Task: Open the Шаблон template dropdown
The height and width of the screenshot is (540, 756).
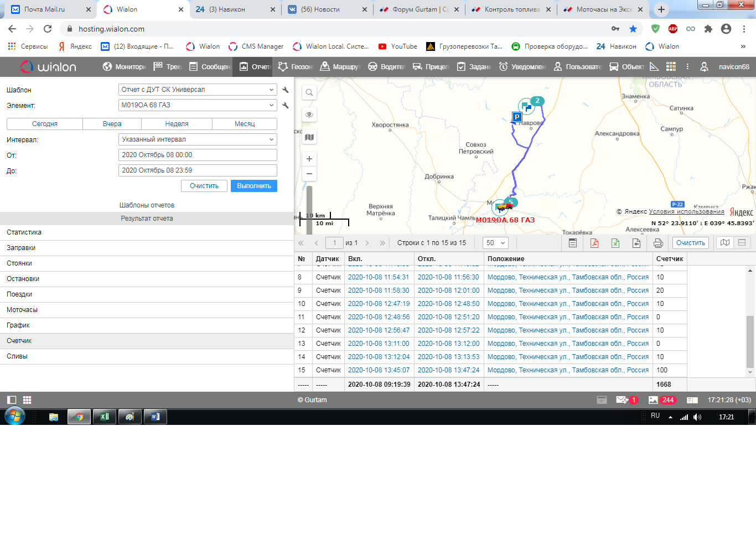Action: click(198, 90)
